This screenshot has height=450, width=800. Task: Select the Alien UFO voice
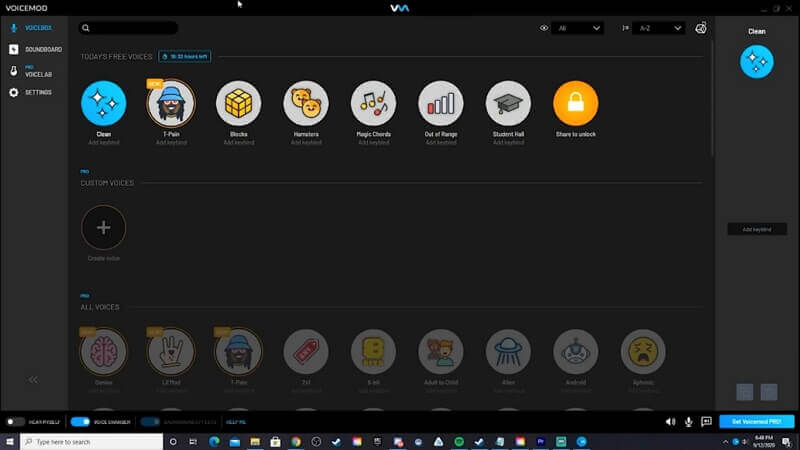508,351
